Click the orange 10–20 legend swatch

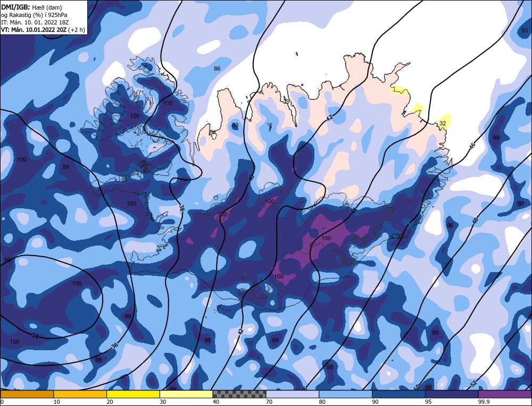[80, 394]
